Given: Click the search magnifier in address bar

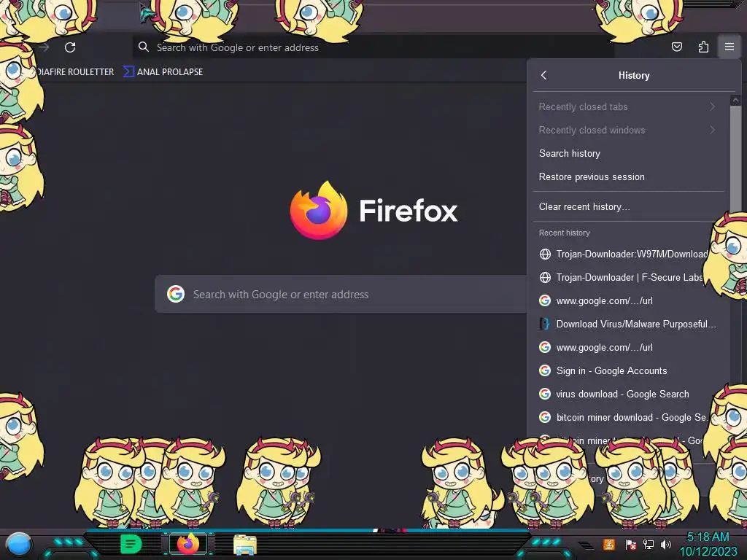Looking at the screenshot, I should tap(144, 47).
